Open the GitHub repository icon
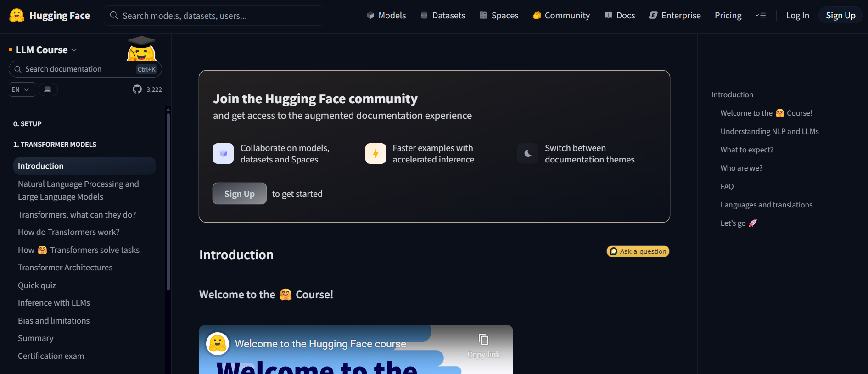The height and width of the screenshot is (374, 868). 137,89
